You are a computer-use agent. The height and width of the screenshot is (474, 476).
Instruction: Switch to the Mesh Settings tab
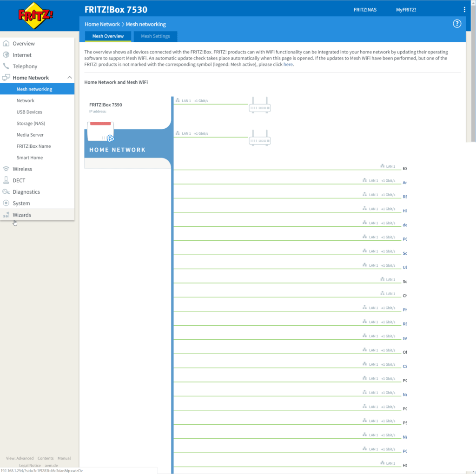pos(155,36)
